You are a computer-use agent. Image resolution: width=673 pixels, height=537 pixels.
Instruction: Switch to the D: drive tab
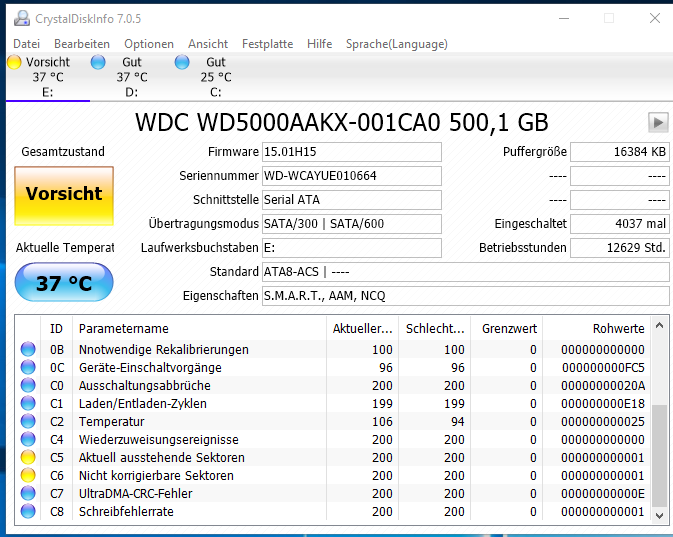[132, 76]
